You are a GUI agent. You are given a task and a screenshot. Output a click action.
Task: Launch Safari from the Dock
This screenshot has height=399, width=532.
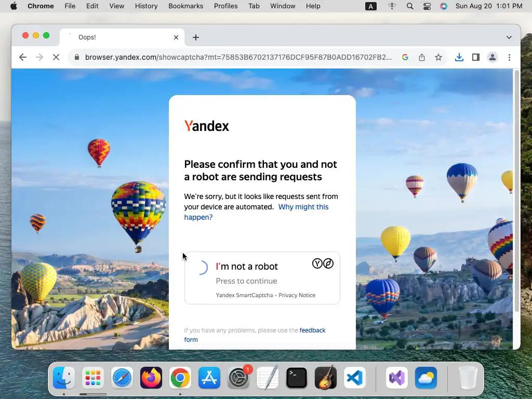pyautogui.click(x=122, y=378)
